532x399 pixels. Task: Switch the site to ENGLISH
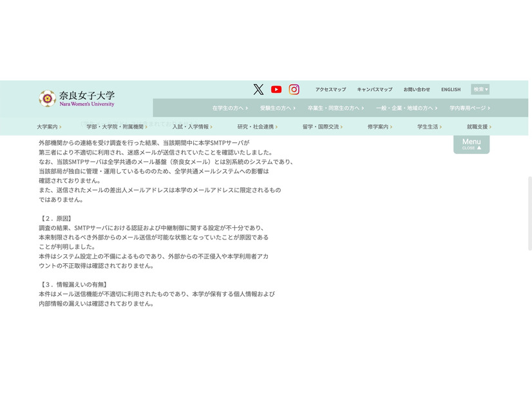click(x=451, y=89)
